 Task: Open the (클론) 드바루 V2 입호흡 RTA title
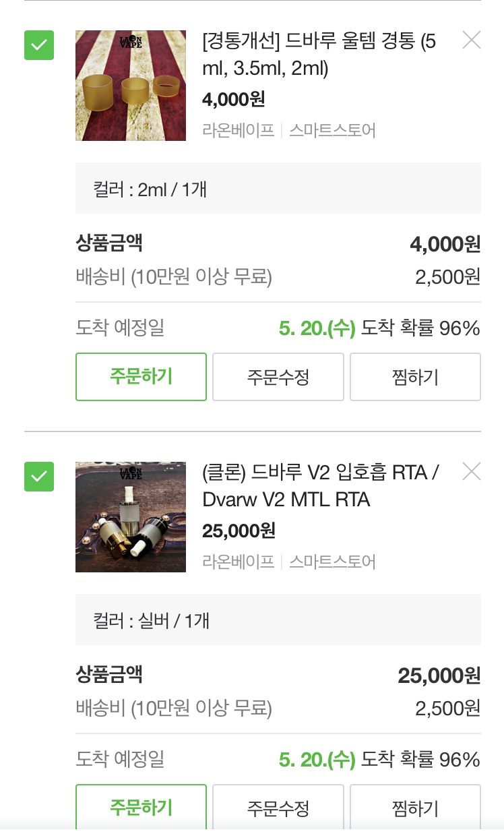click(x=320, y=487)
